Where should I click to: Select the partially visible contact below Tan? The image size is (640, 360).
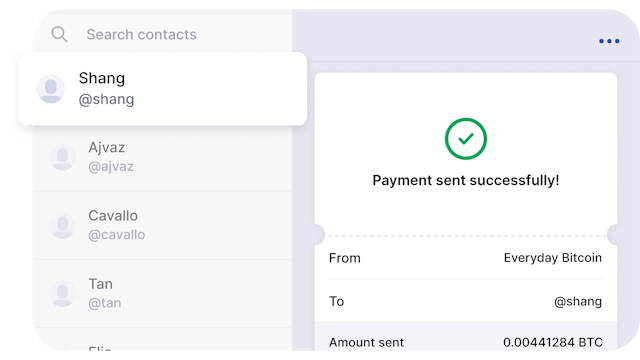pos(162,340)
